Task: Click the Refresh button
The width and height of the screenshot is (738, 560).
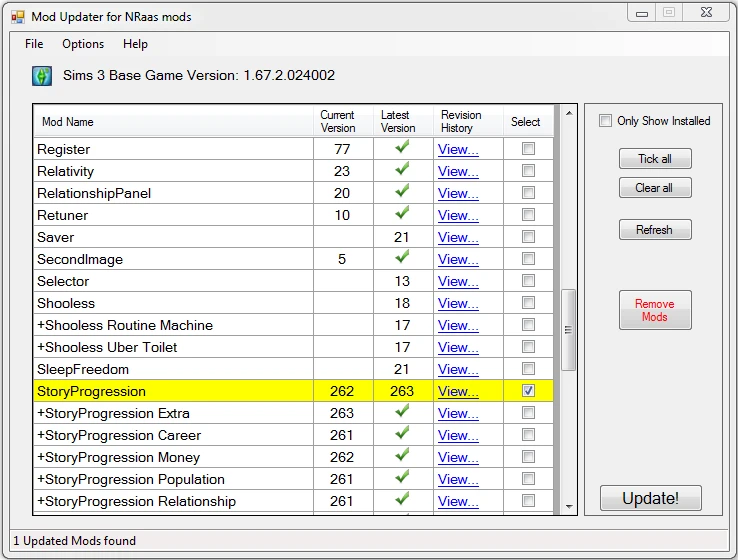Action: point(655,230)
